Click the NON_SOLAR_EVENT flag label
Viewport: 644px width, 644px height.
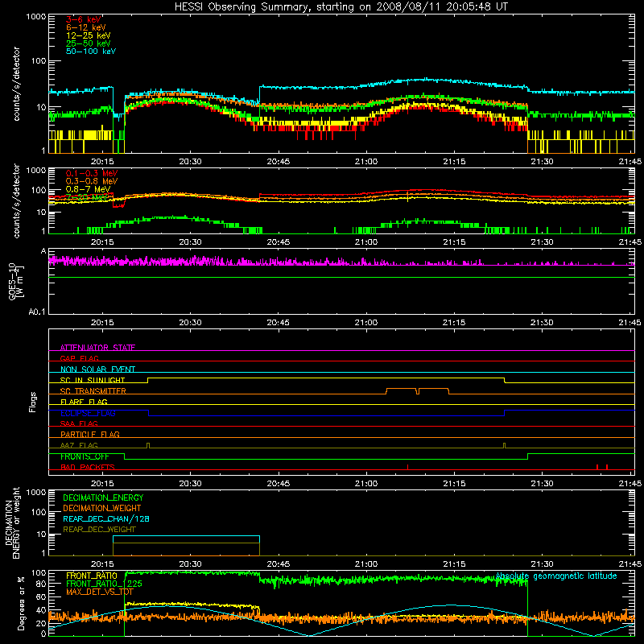pos(97,369)
